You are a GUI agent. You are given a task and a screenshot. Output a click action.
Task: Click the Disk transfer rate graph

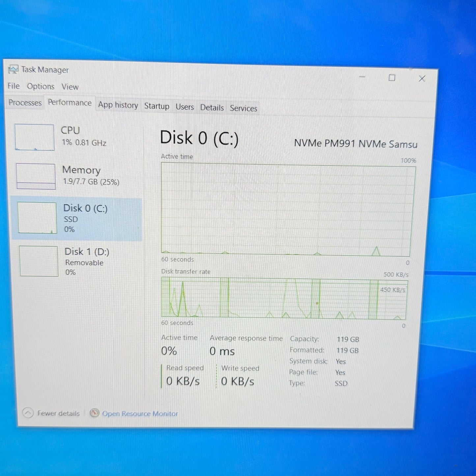(x=284, y=298)
